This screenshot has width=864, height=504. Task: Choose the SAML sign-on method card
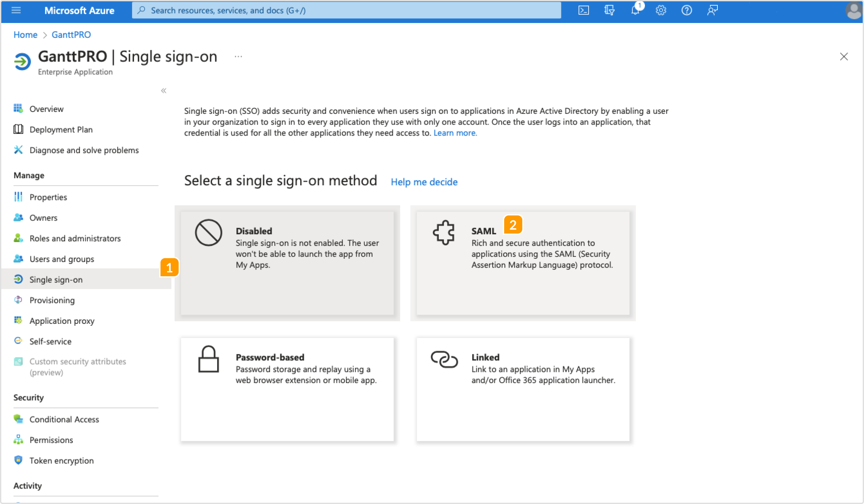click(523, 263)
